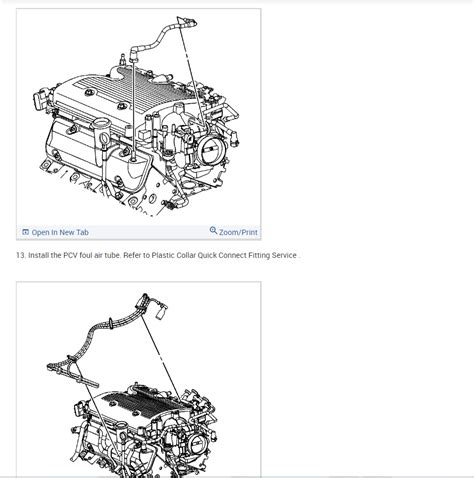Click the Open In New Tab icon
The height and width of the screenshot is (478, 474).
point(25,232)
